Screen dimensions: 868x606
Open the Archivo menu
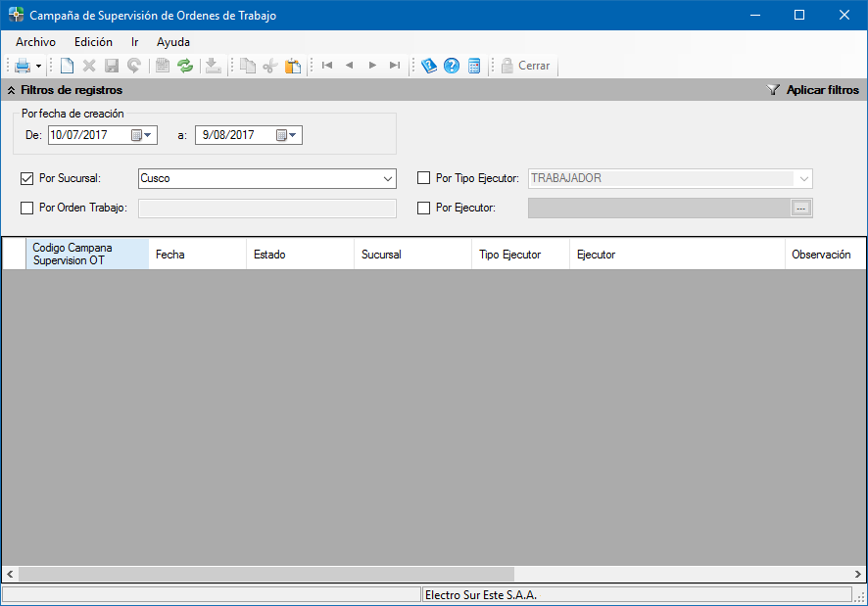35,42
